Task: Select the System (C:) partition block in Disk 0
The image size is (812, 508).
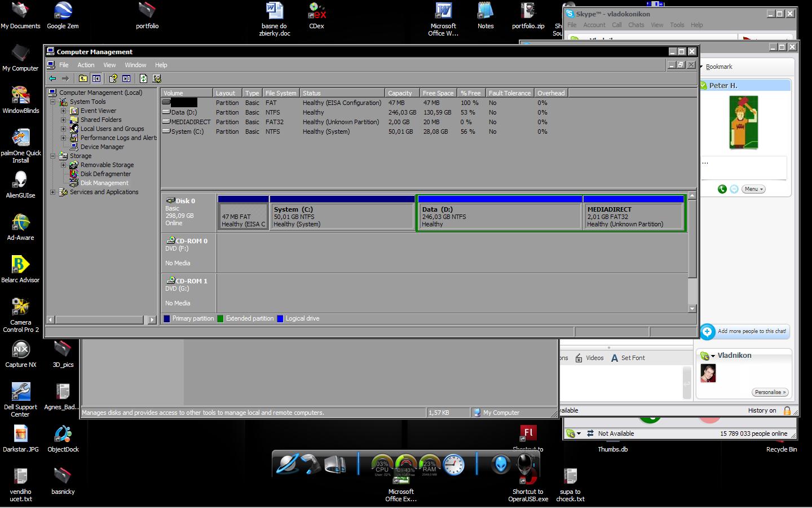Action: [342, 213]
